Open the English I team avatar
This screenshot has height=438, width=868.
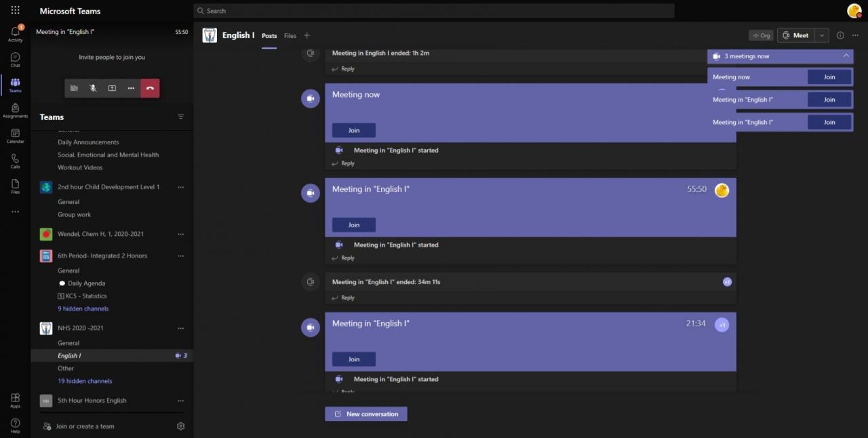click(210, 35)
